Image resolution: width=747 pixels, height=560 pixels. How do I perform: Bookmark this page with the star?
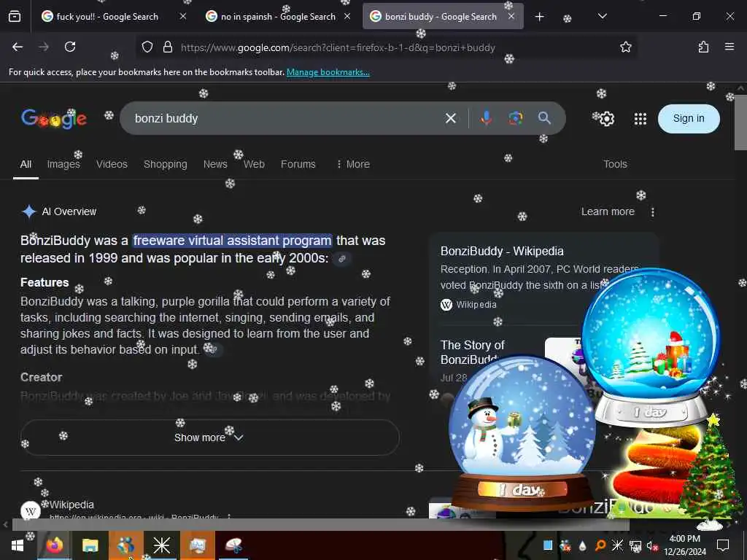coord(625,47)
